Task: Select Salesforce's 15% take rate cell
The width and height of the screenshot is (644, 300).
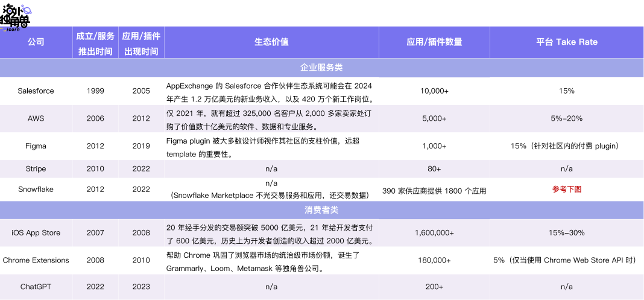Action: 566,91
